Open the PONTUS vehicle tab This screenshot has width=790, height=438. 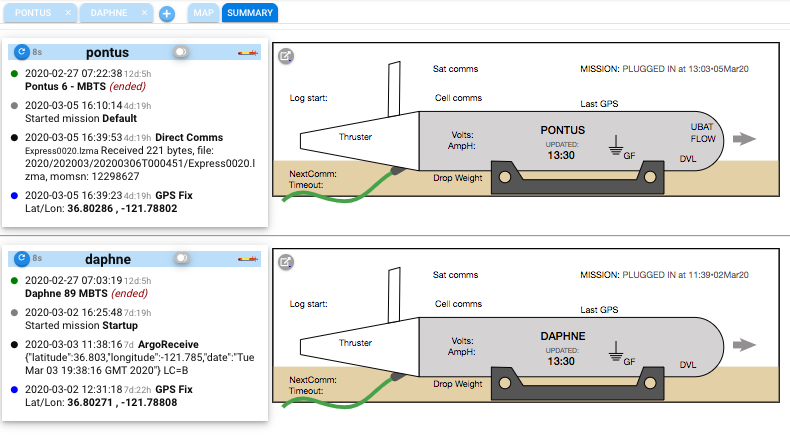pos(33,13)
